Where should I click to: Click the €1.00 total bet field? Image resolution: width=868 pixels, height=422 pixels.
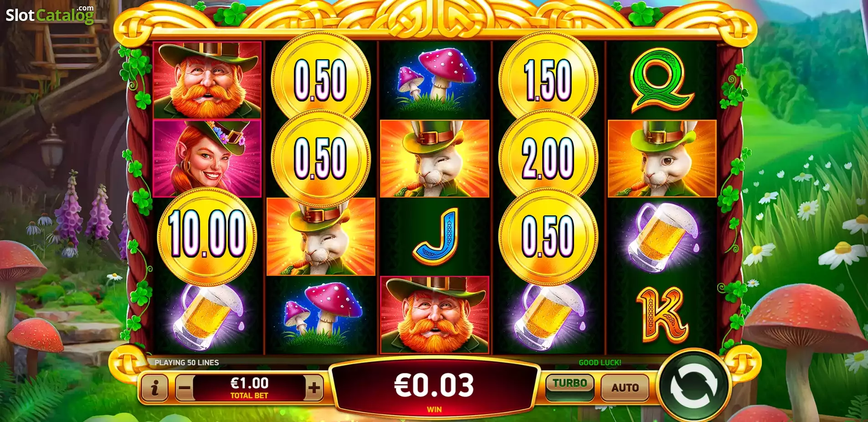(249, 388)
